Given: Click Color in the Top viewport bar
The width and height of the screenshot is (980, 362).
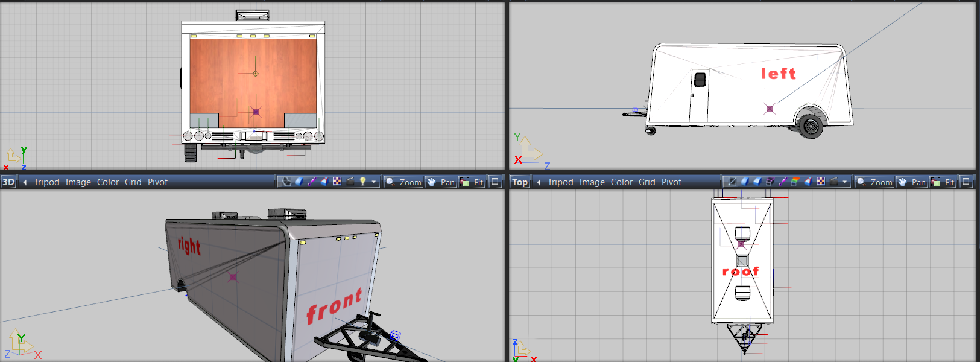Looking at the screenshot, I should (622, 182).
